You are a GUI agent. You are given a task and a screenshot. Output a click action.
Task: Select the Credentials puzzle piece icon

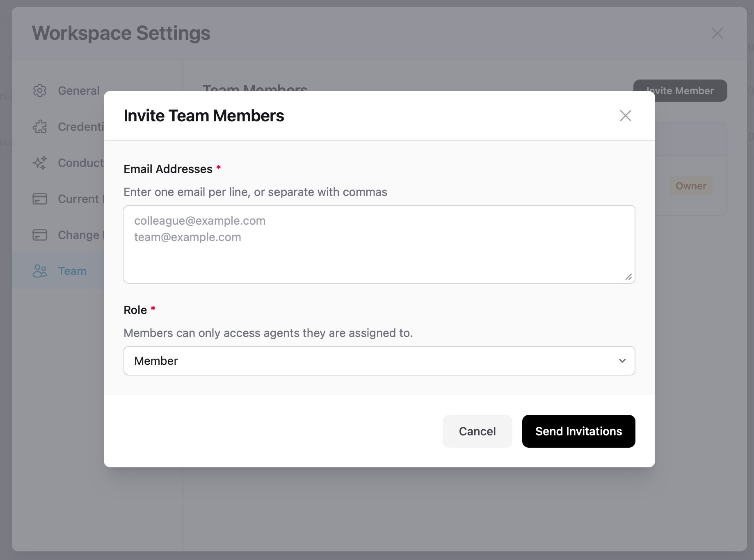[x=40, y=127]
